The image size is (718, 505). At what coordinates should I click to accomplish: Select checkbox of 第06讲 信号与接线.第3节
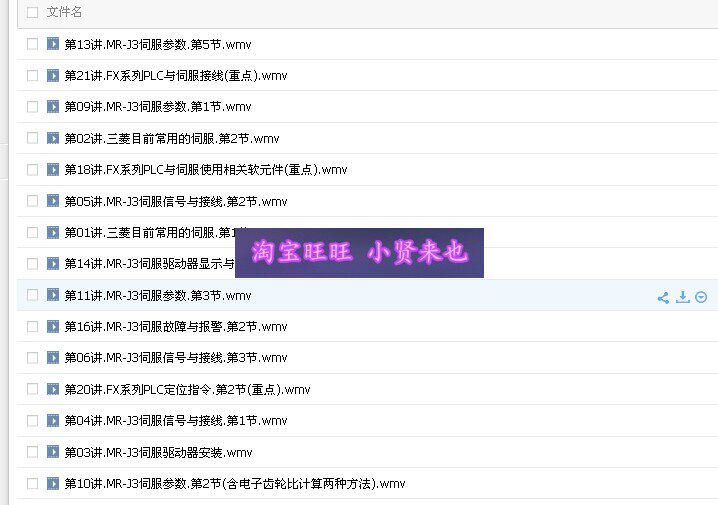pos(32,358)
